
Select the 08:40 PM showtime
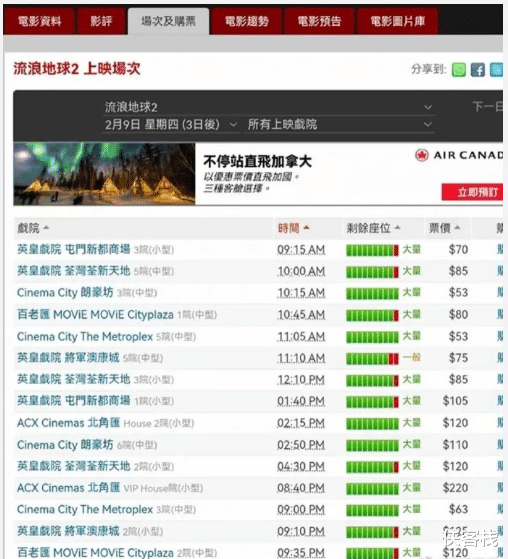pyautogui.click(x=301, y=488)
